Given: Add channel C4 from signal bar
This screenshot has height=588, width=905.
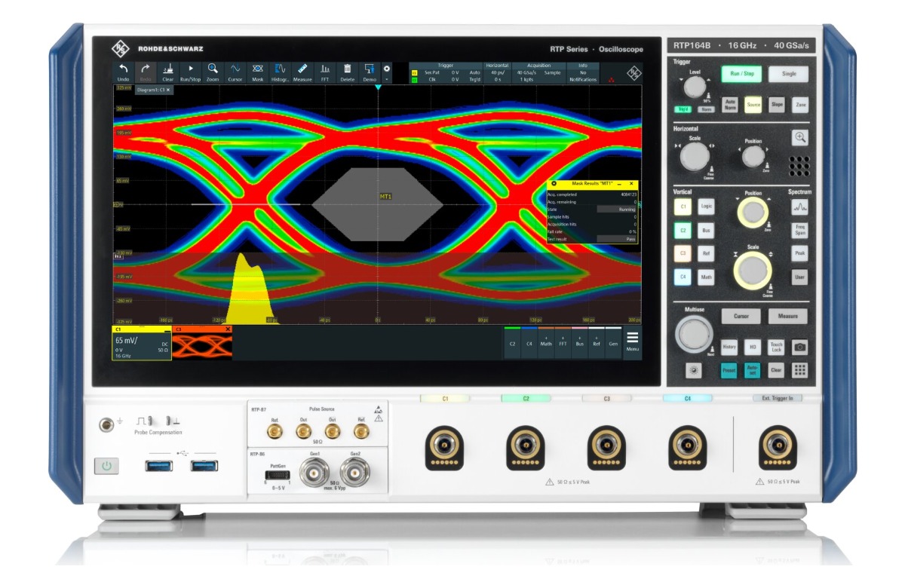Looking at the screenshot, I should point(529,341).
